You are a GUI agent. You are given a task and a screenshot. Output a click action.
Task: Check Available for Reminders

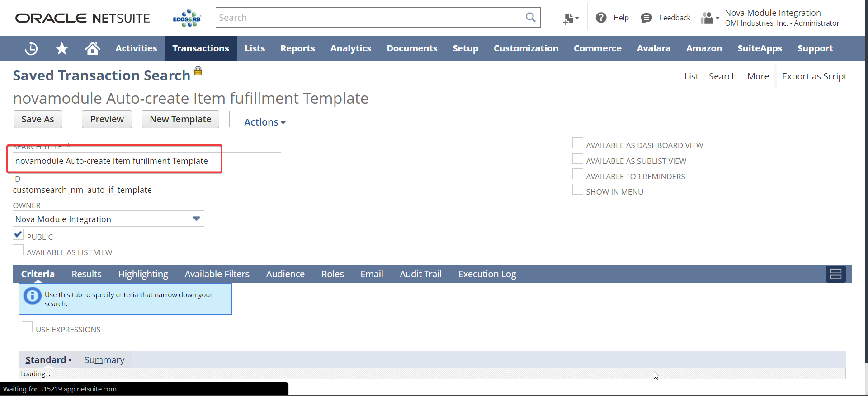pyautogui.click(x=578, y=174)
